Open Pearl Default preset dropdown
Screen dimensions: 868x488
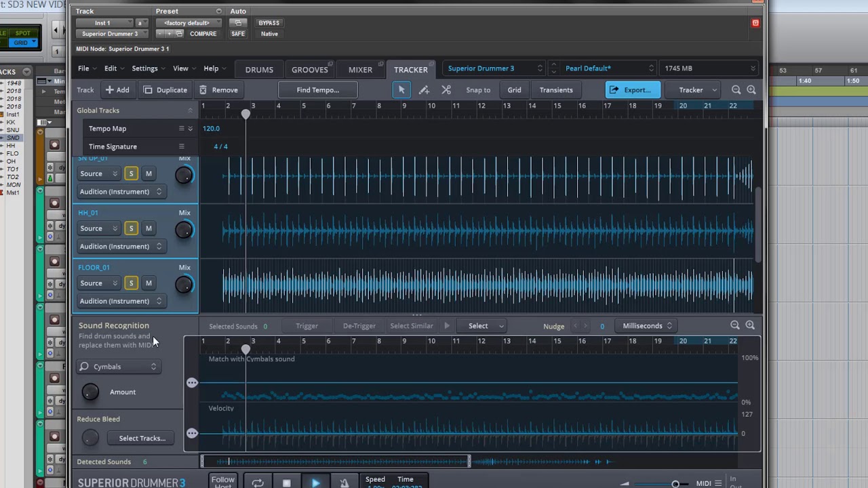click(x=609, y=68)
